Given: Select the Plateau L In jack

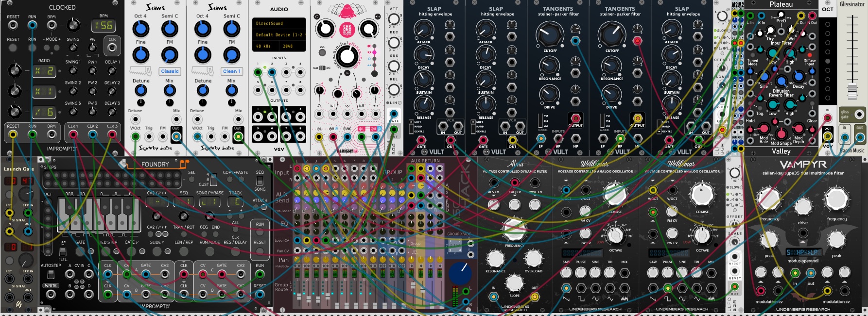Looking at the screenshot, I should (x=751, y=15).
